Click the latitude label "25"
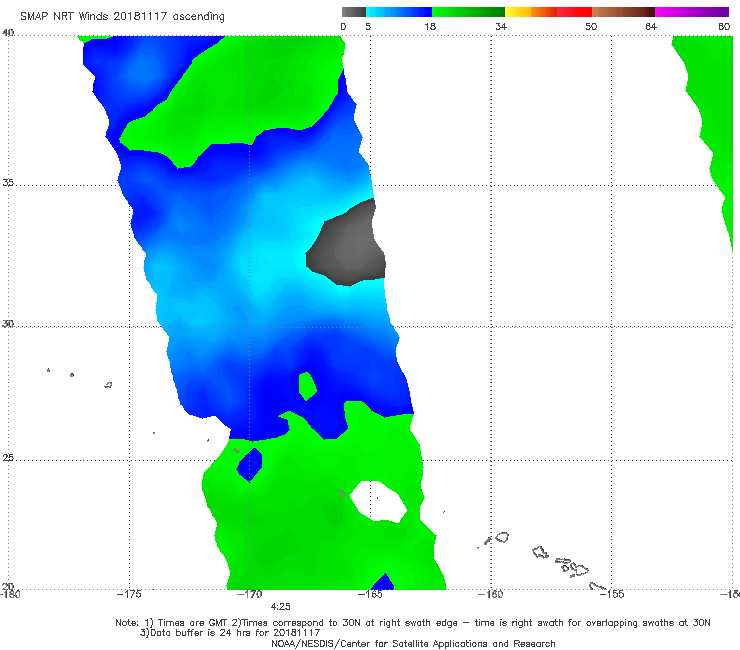740x650 pixels. click(x=8, y=458)
